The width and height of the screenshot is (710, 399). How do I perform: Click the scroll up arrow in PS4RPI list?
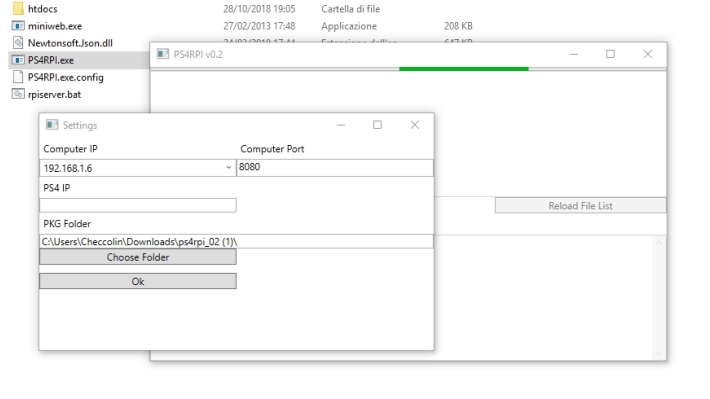point(659,243)
